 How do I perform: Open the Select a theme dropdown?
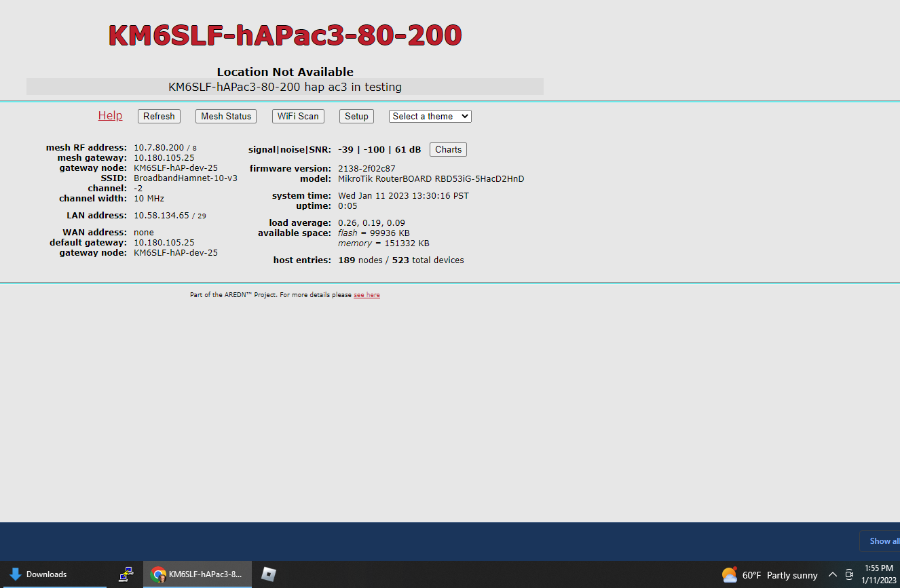tap(430, 116)
